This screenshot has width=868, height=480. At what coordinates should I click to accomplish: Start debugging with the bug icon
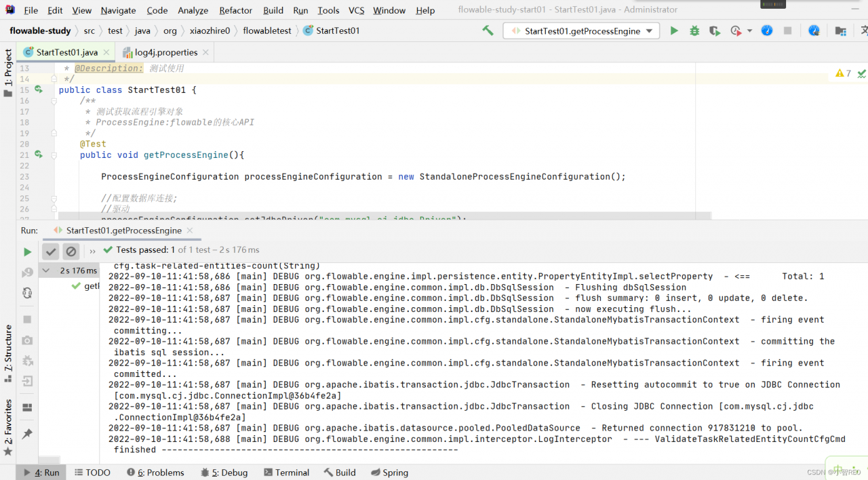point(694,31)
